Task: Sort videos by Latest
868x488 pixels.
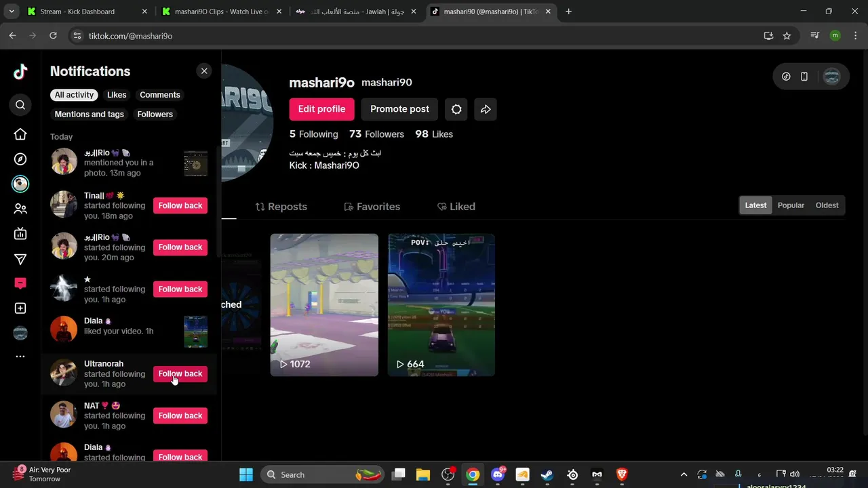Action: 755,205
